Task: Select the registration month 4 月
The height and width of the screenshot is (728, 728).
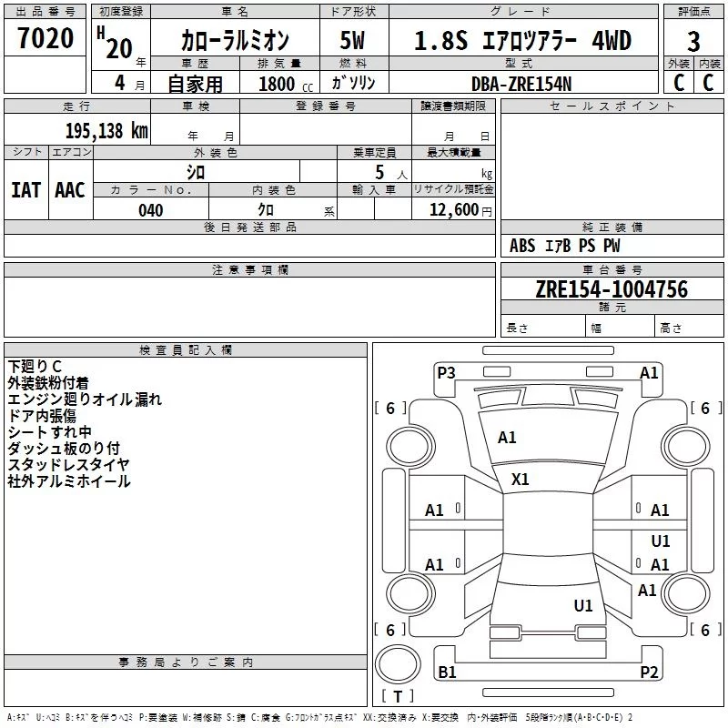Action: tap(130, 83)
